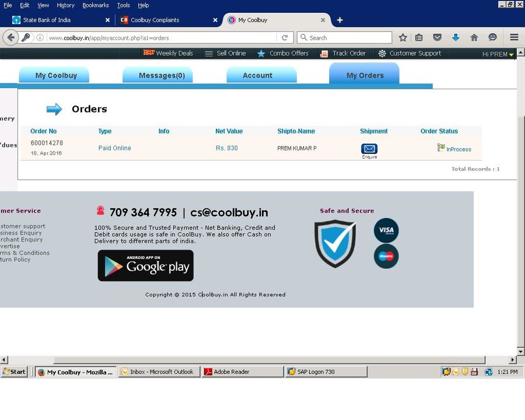
Task: Click the Enquire envelope shipment icon
Action: 369,149
